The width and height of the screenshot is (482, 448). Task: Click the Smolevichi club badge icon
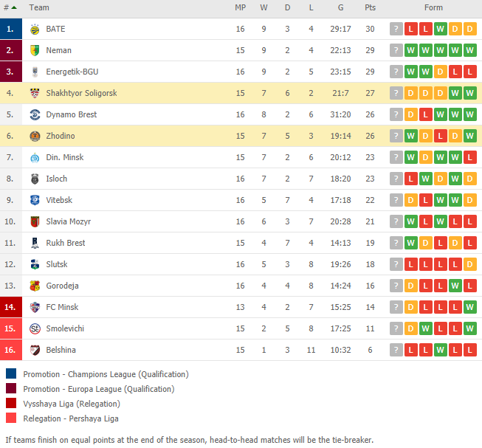coord(35,328)
